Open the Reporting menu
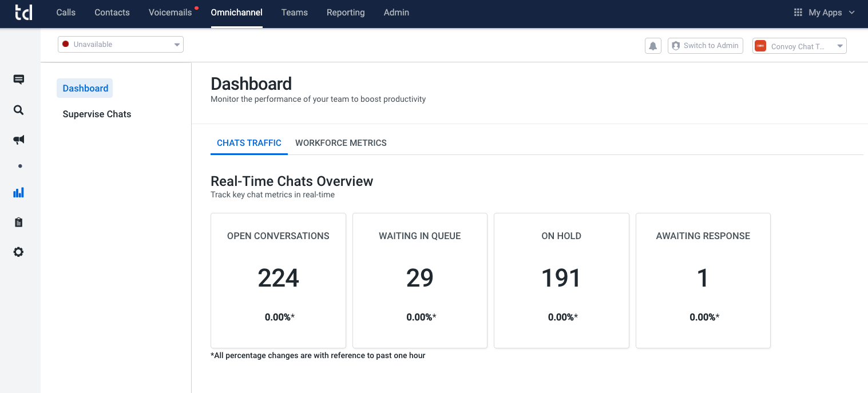Image resolution: width=868 pixels, height=393 pixels. coord(346,12)
